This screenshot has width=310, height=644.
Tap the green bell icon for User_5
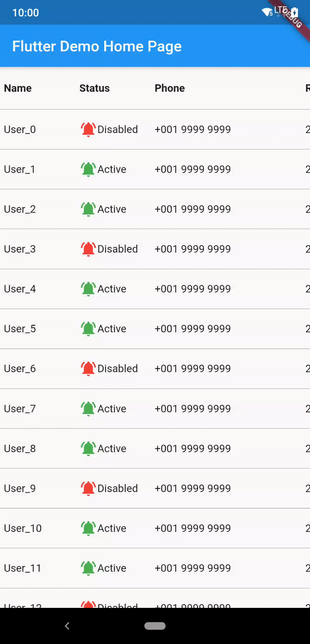88,329
